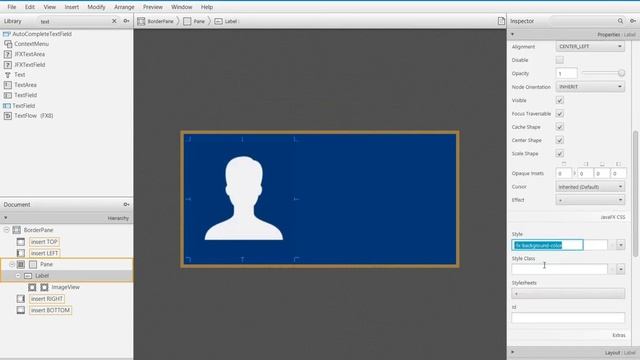Image resolution: width=640 pixels, height=360 pixels.
Task: Select AutoCompleteTextField in the Library
Action: (42, 34)
